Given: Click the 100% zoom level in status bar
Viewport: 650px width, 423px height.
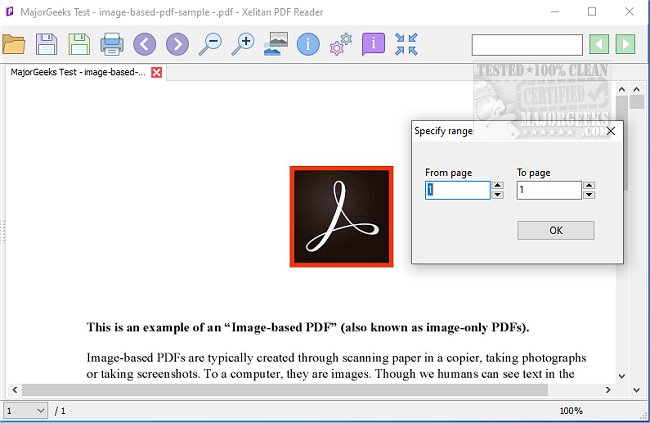Looking at the screenshot, I should coord(571,411).
